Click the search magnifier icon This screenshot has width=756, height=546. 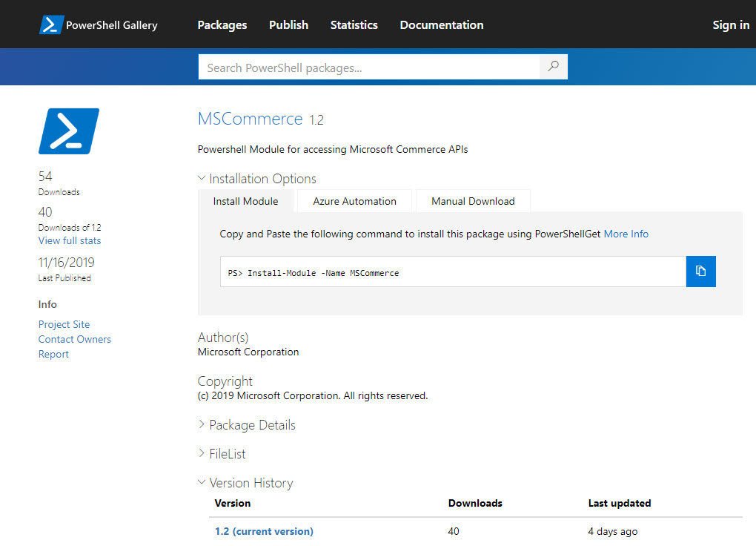click(x=554, y=67)
